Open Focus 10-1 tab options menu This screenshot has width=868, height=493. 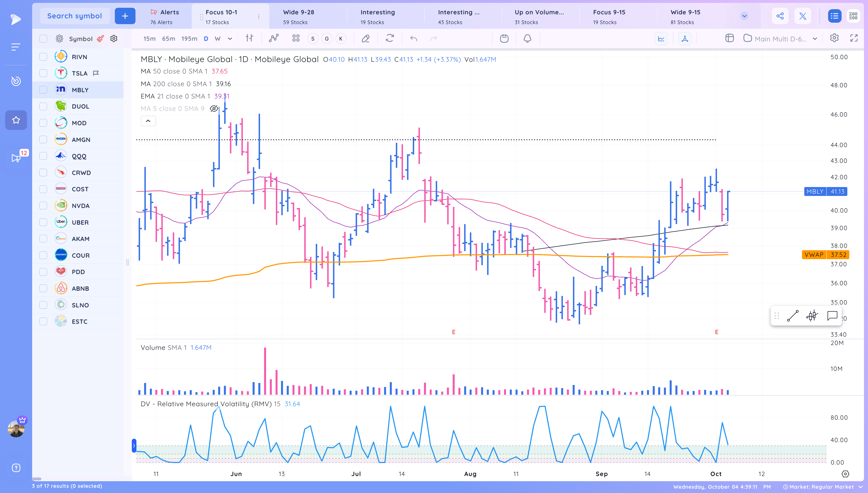pyautogui.click(x=259, y=17)
